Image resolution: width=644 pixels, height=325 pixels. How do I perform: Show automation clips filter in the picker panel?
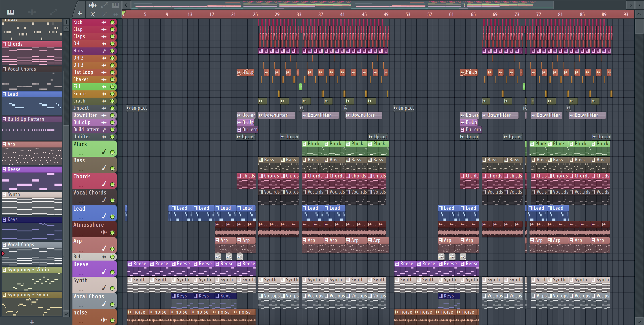pos(53,12)
